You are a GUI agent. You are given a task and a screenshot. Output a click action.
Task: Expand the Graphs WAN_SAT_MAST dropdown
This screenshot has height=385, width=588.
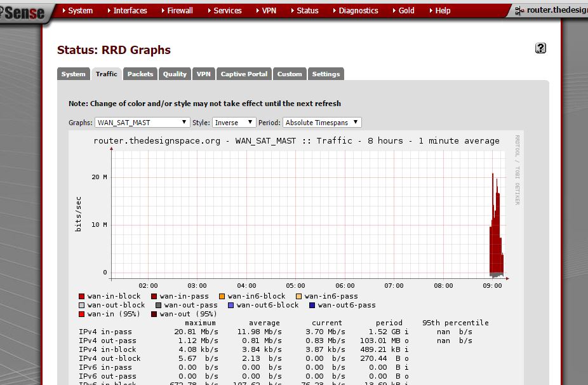click(142, 123)
